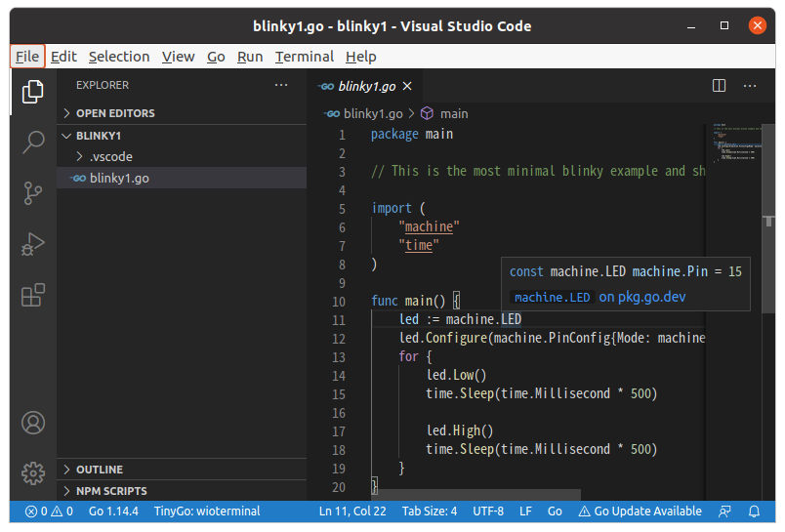
Task: Open the View menu
Action: pyautogui.click(x=179, y=57)
